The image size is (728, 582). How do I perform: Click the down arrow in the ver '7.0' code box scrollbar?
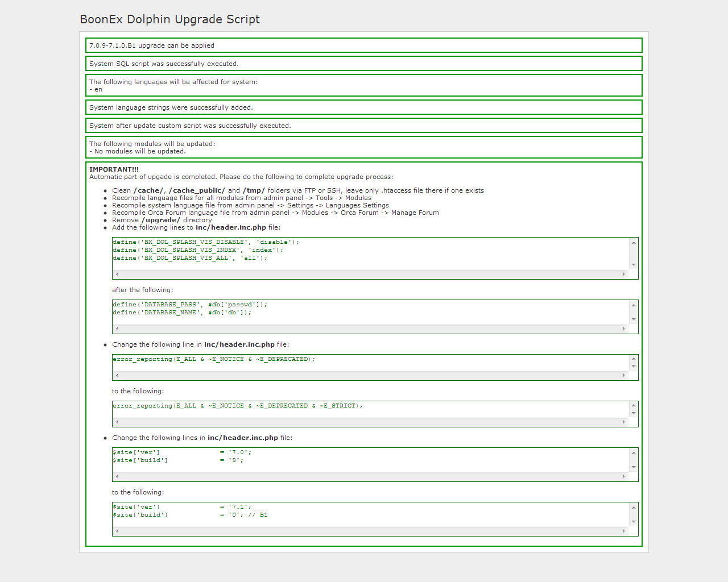[x=634, y=467]
